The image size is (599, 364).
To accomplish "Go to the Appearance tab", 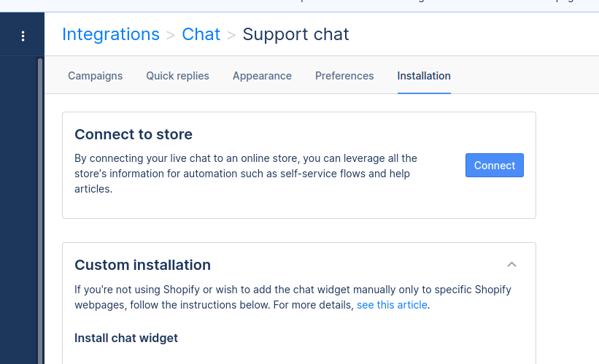I will 262,76.
